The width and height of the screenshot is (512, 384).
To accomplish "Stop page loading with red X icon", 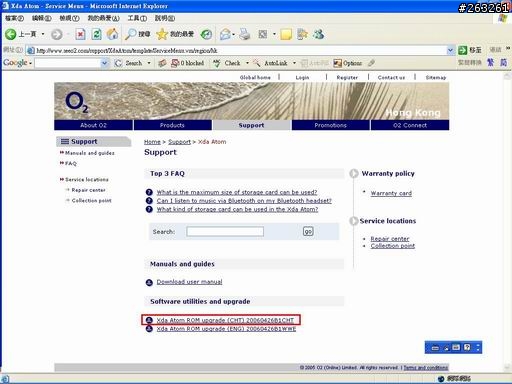I will [x=80, y=34].
